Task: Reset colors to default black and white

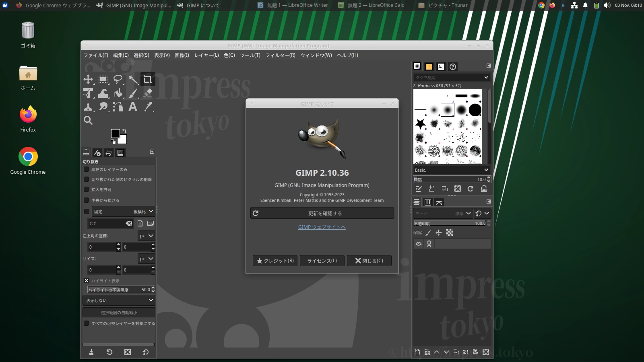Action: coord(114,142)
